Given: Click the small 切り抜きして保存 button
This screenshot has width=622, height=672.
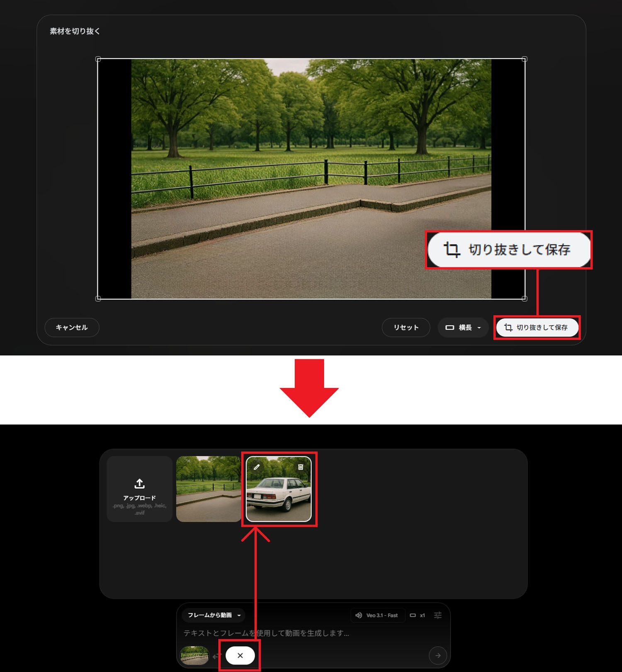Looking at the screenshot, I should (537, 328).
